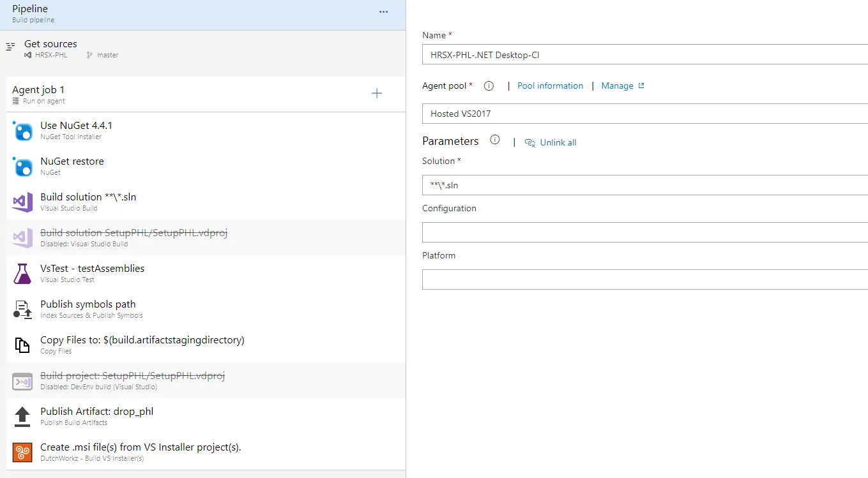Click the Visual Studio Build icon for **\*.sln
868x478 pixels.
pos(23,203)
